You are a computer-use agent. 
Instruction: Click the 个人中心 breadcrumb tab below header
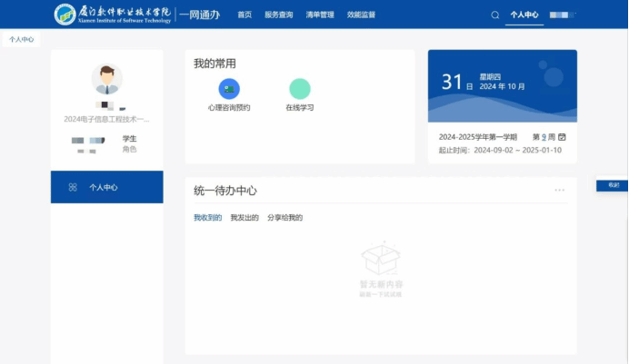23,40
